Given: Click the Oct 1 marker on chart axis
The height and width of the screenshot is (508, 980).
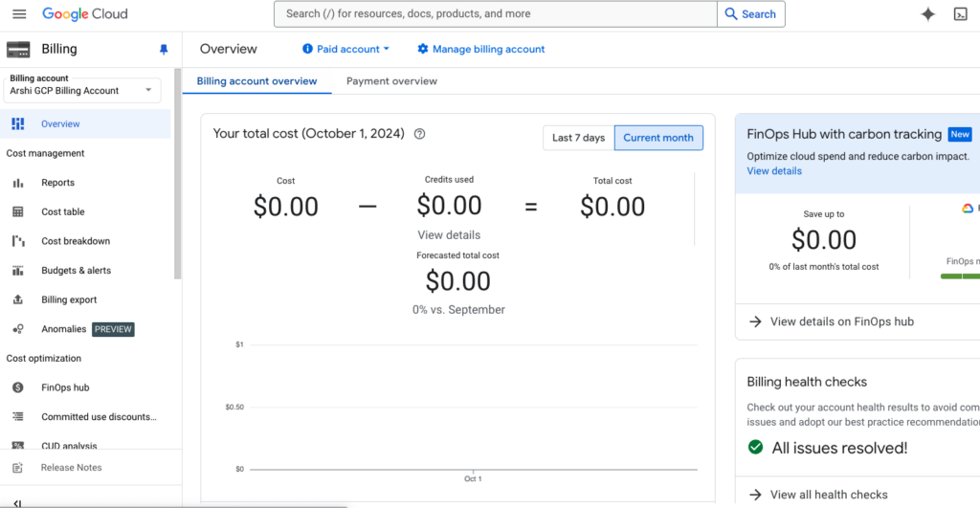Looking at the screenshot, I should (x=473, y=478).
